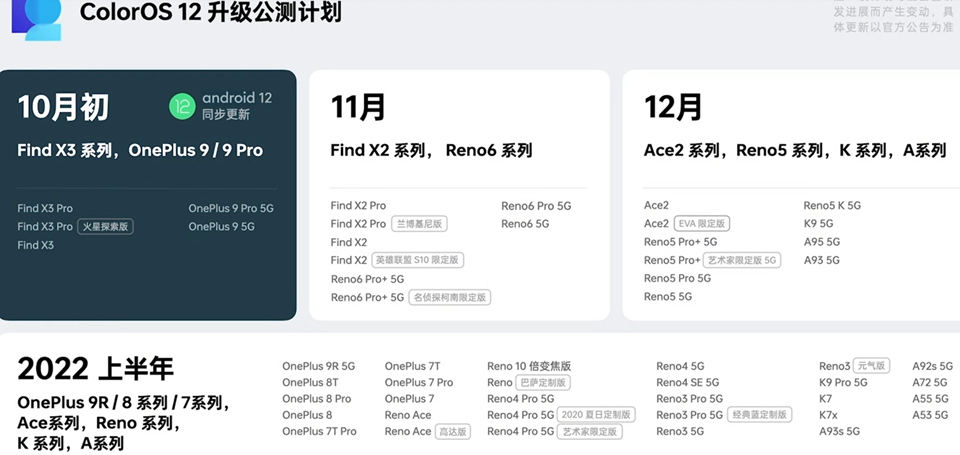Click the "K9 Pro 5G" entry
Viewport: 960px width, 455px height.
tap(843, 383)
